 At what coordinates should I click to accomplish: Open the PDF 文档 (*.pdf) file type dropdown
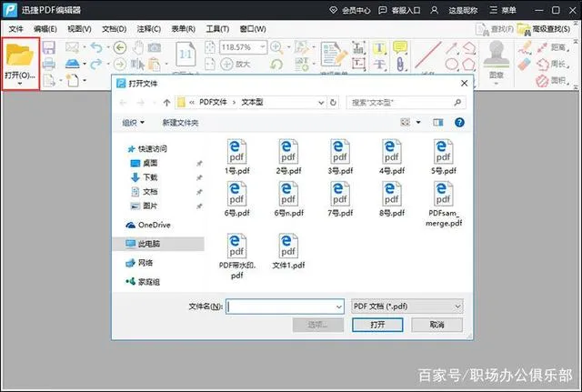[x=407, y=307]
